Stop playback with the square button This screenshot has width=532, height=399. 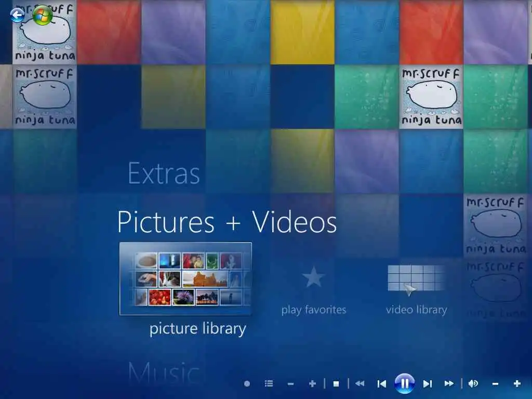(336, 384)
